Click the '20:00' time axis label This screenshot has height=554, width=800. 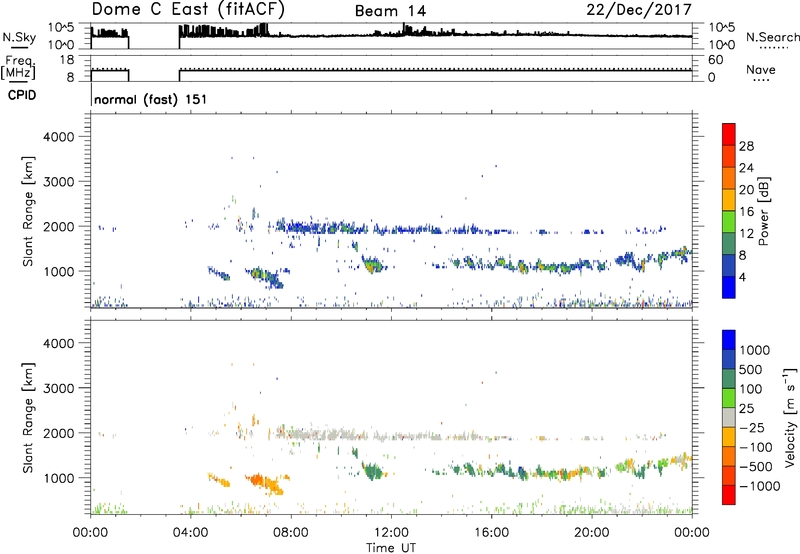591,533
